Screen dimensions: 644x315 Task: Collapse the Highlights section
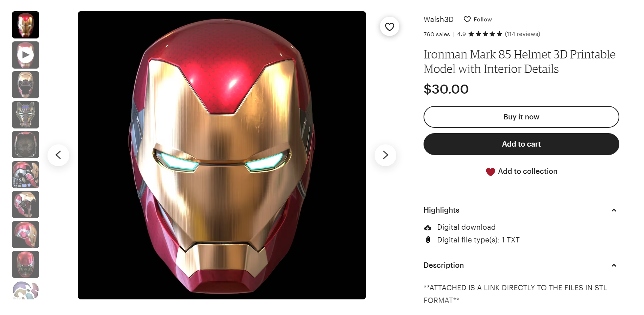pyautogui.click(x=614, y=210)
